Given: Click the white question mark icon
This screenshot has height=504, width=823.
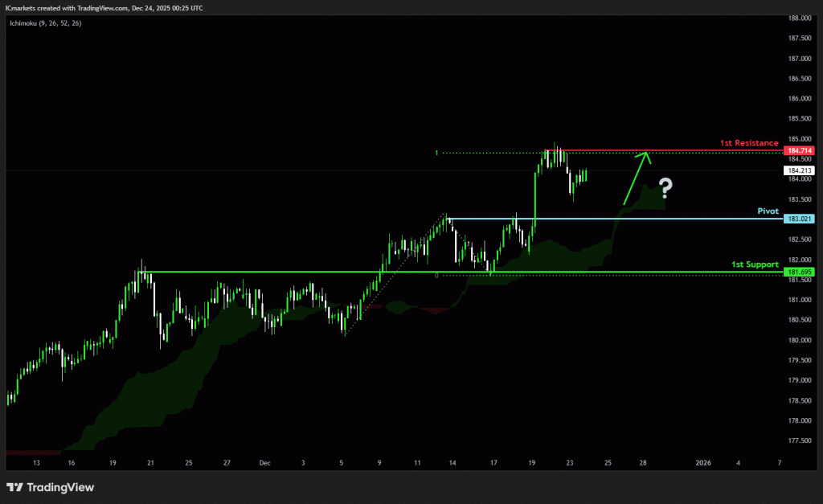Looking at the screenshot, I should [665, 189].
